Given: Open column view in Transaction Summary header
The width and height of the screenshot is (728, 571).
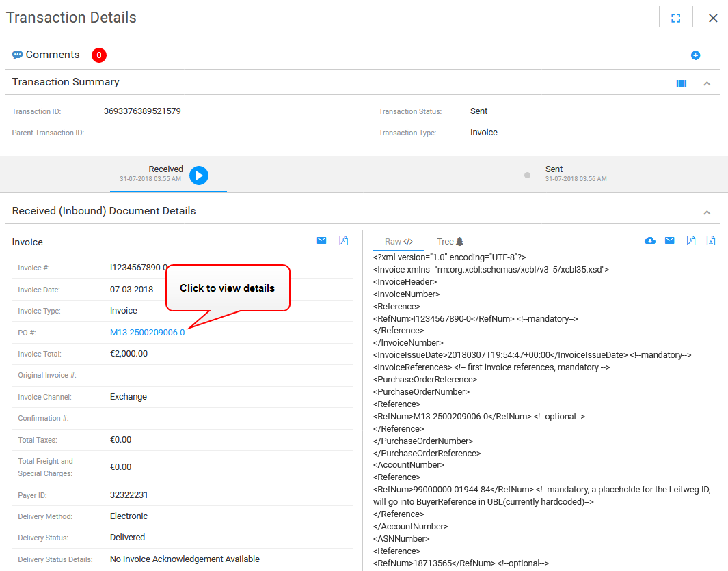Looking at the screenshot, I should (x=681, y=83).
